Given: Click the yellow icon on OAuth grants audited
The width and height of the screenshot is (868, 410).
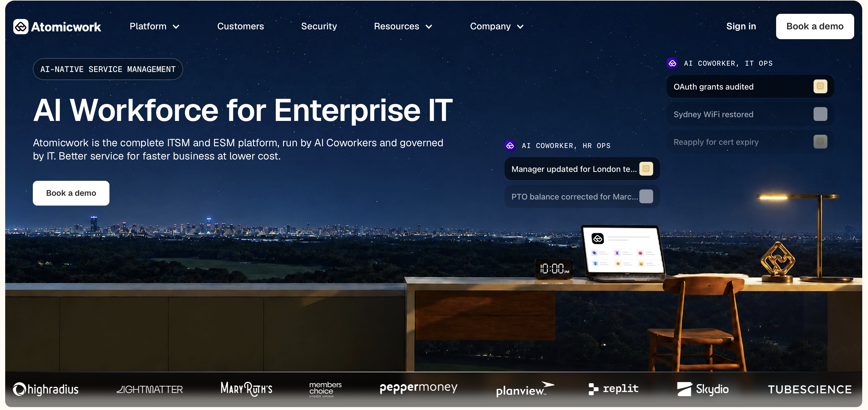Looking at the screenshot, I should (x=820, y=86).
